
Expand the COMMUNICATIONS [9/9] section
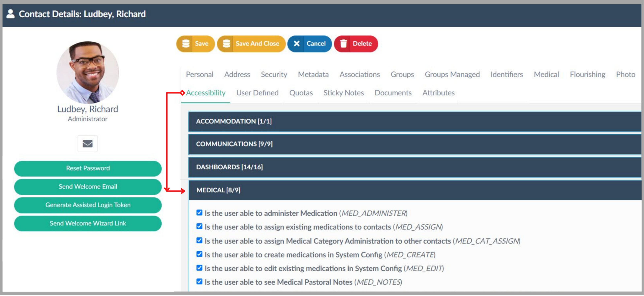point(234,144)
